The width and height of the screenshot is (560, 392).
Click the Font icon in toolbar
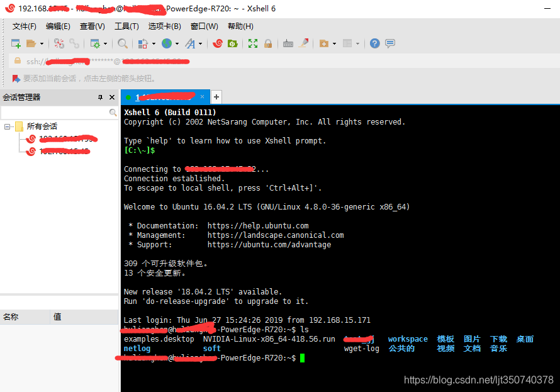pyautogui.click(x=190, y=43)
